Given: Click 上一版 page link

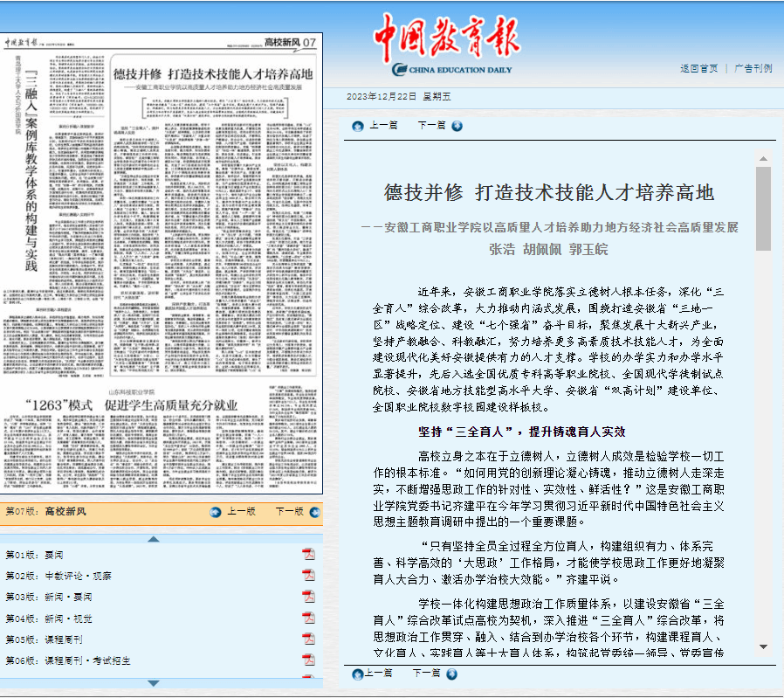Looking at the screenshot, I should [x=242, y=511].
